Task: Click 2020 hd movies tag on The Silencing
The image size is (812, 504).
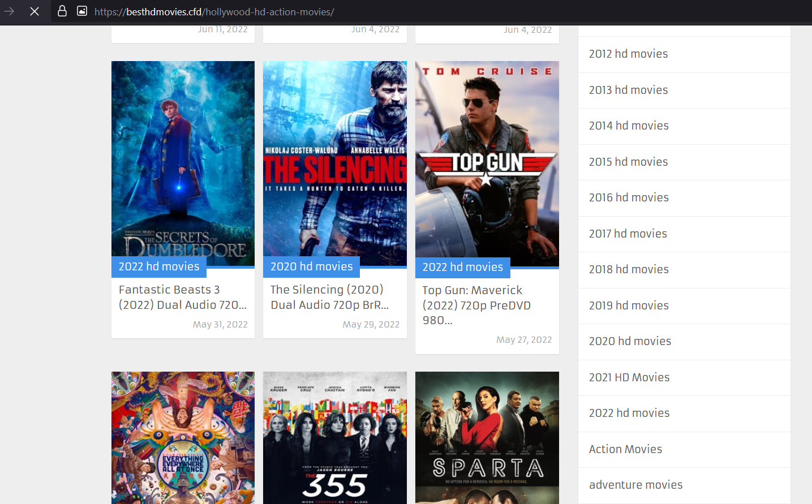Action: 311,266
